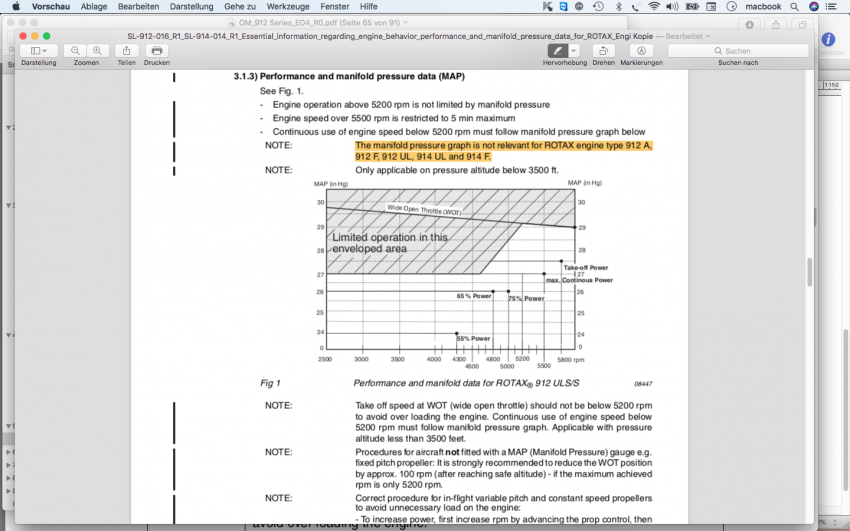The height and width of the screenshot is (531, 850).
Task: Open the Gehe zu menu
Action: tap(240, 7)
